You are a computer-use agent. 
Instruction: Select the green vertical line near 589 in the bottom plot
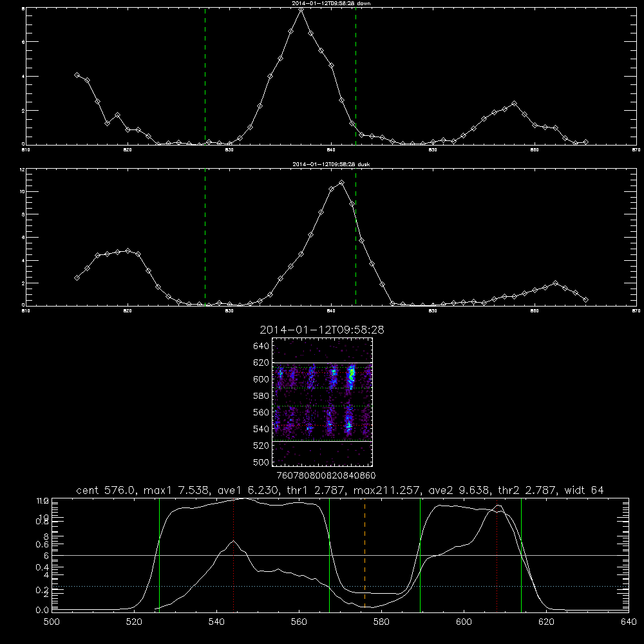[420, 554]
